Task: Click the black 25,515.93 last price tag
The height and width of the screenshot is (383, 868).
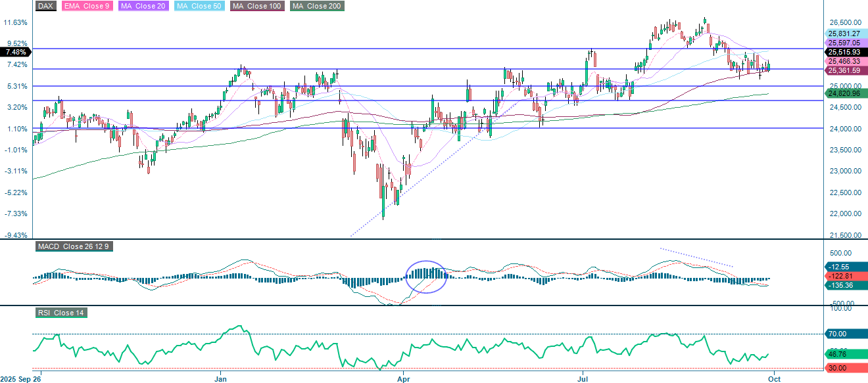Action: [846, 52]
